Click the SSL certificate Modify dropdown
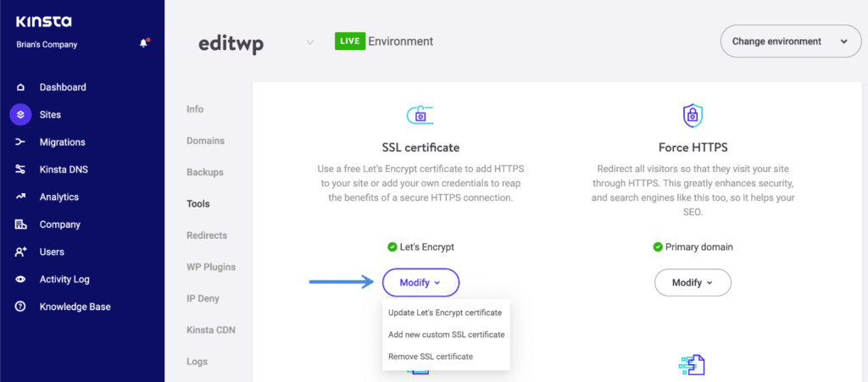The width and height of the screenshot is (868, 382). pyautogui.click(x=420, y=283)
